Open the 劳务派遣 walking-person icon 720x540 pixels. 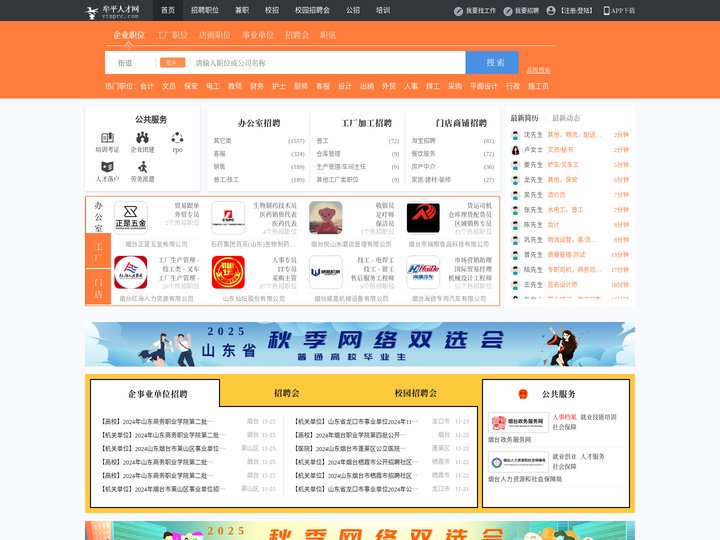tap(143, 166)
